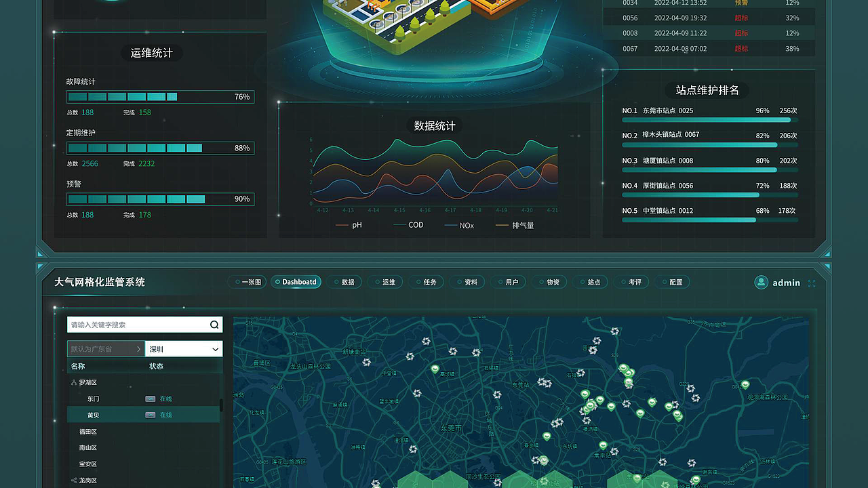Toggle COD series in chart legend

point(408,225)
